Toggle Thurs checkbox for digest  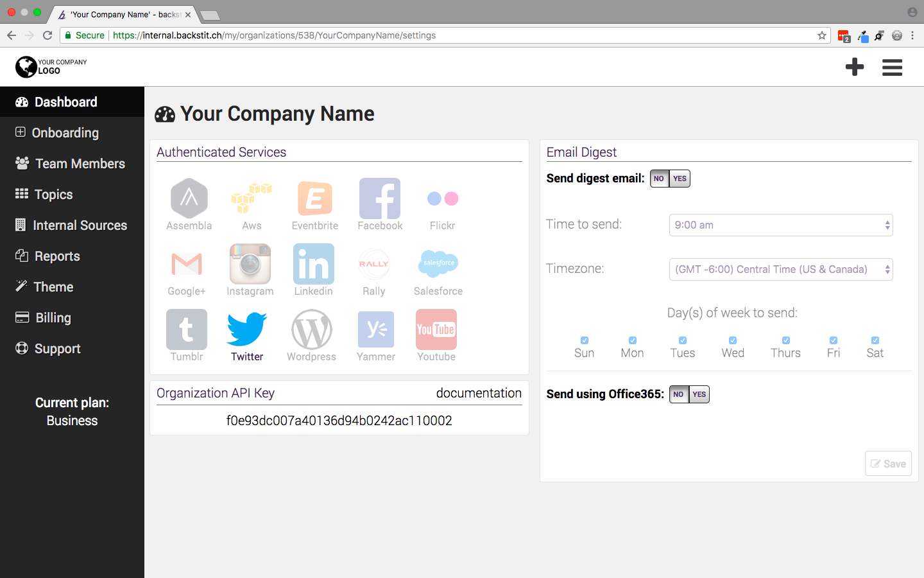pyautogui.click(x=786, y=340)
